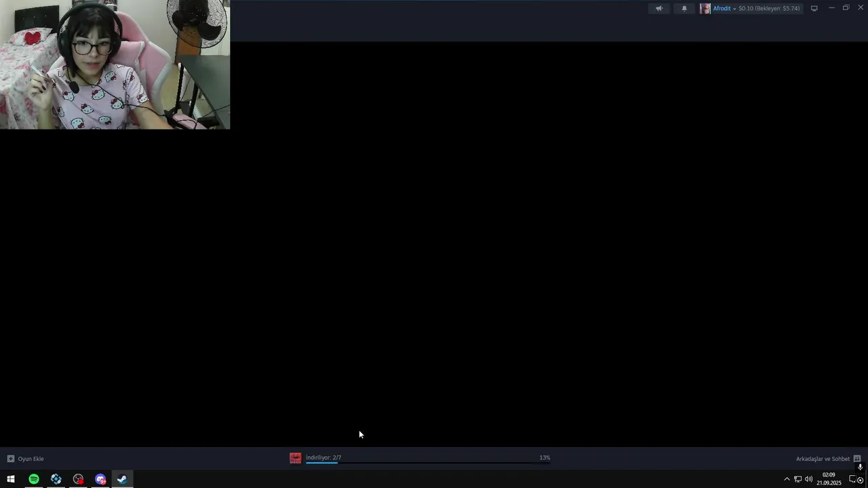
Task: Click the microphone in-use tray icon
Action: (860, 467)
